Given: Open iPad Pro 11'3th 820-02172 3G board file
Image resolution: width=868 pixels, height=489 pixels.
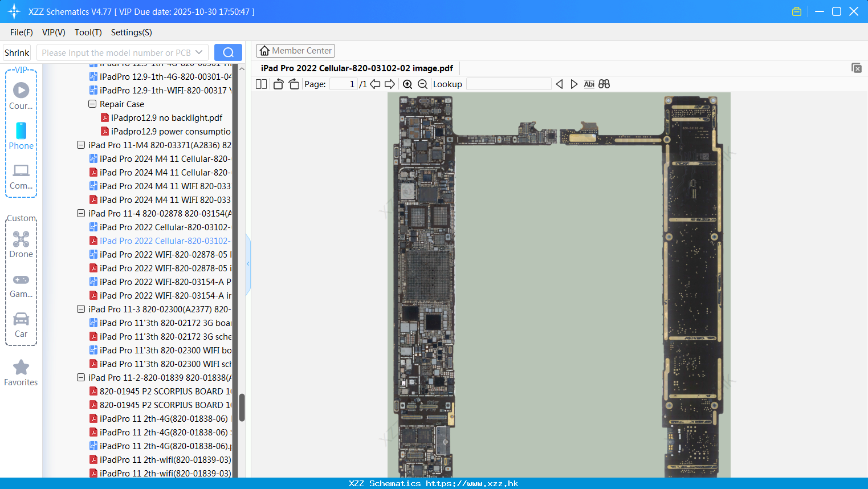Looking at the screenshot, I should [x=160, y=323].
